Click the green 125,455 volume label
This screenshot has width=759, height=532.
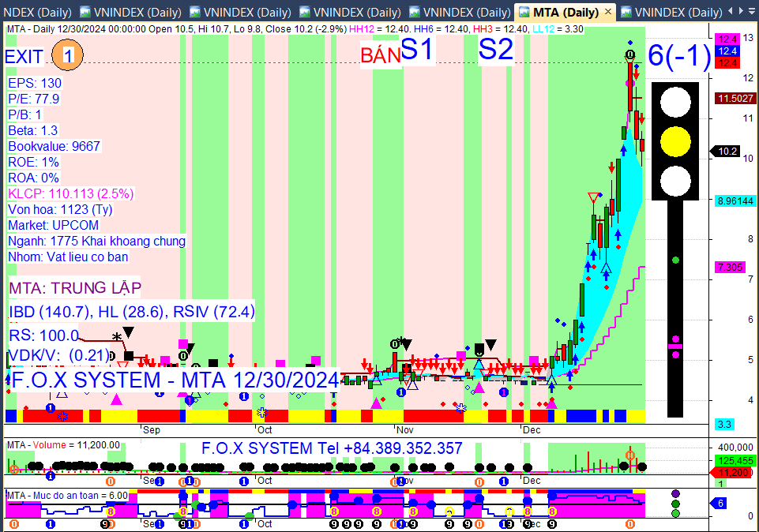point(735,460)
